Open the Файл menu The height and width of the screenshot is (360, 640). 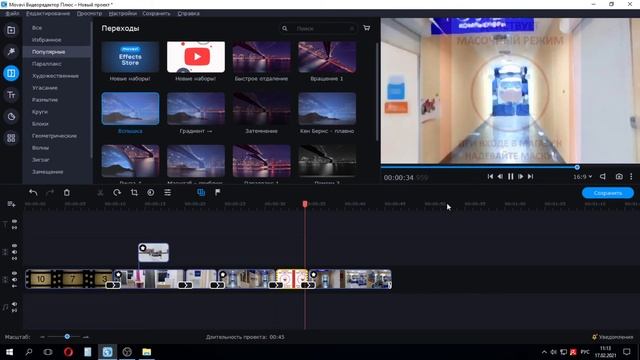tap(12, 13)
